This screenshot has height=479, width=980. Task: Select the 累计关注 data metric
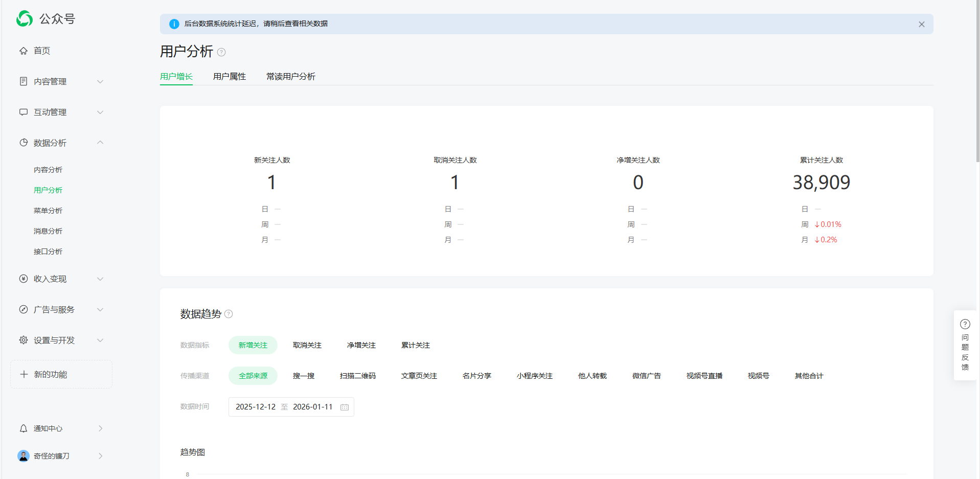415,345
